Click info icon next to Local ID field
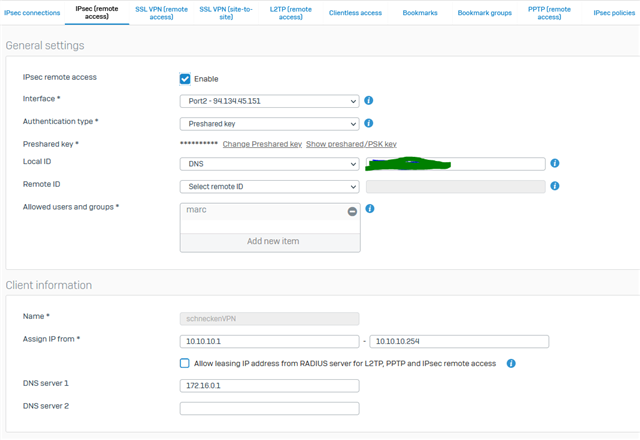640x440 pixels. [555, 163]
